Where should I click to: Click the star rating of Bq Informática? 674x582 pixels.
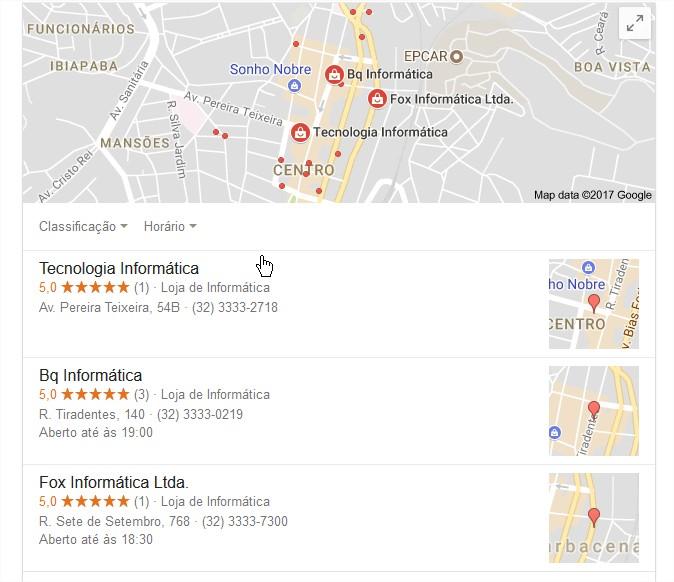pyautogui.click(x=95, y=394)
